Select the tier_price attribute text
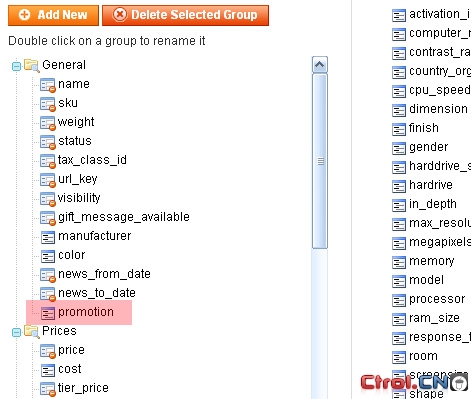This screenshot has width=471, height=399. click(x=83, y=388)
